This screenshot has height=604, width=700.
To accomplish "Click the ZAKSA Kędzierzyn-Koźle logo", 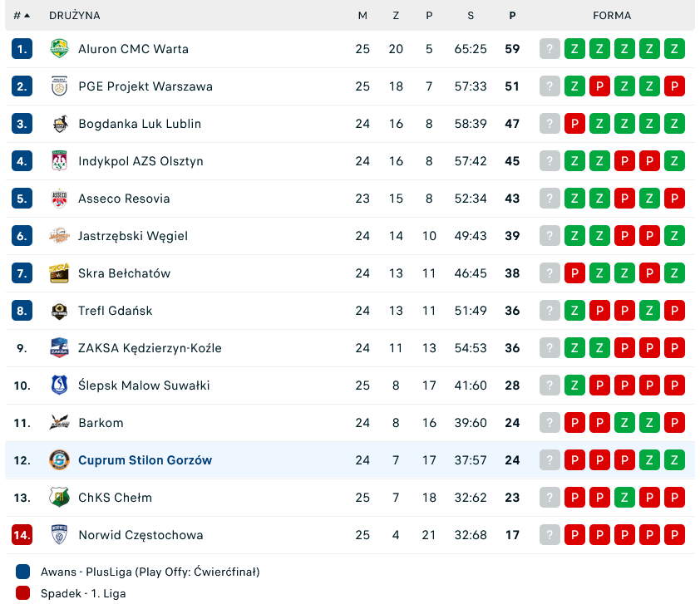I will coord(59,348).
